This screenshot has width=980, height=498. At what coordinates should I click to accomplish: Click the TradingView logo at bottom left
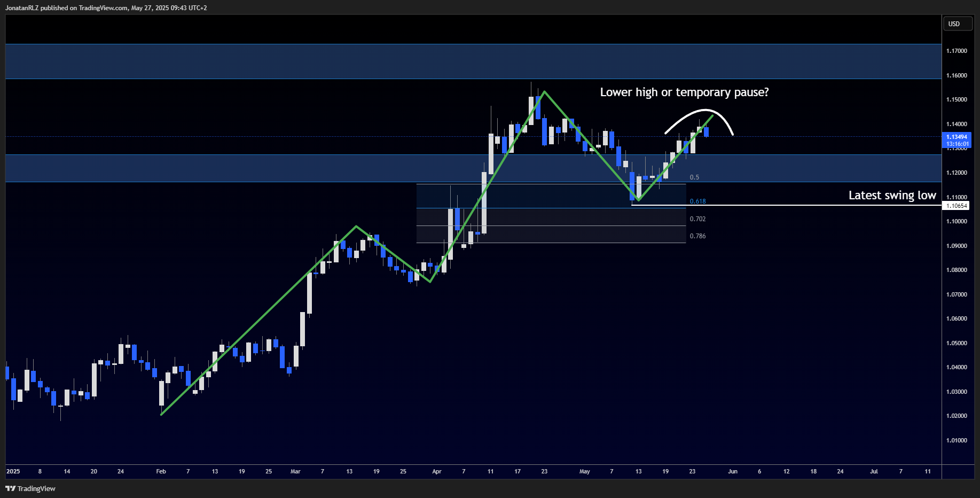tap(30, 488)
